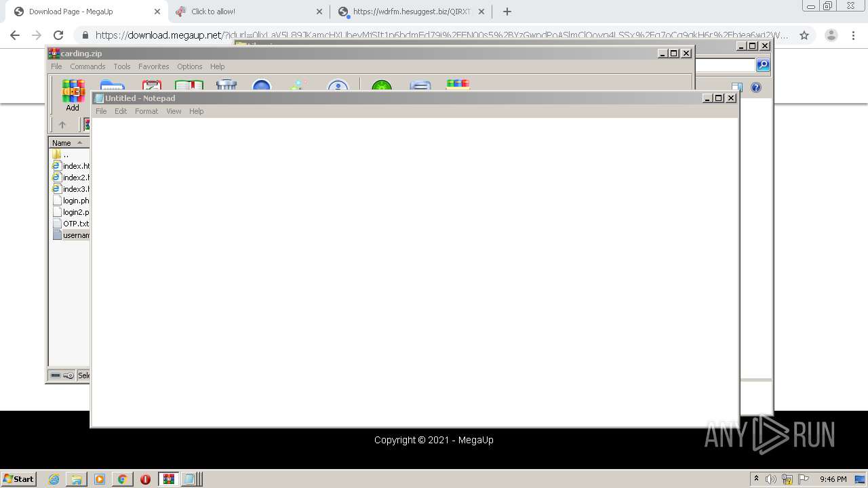
Task: Select index.ht file in archive list
Action: tap(71, 166)
